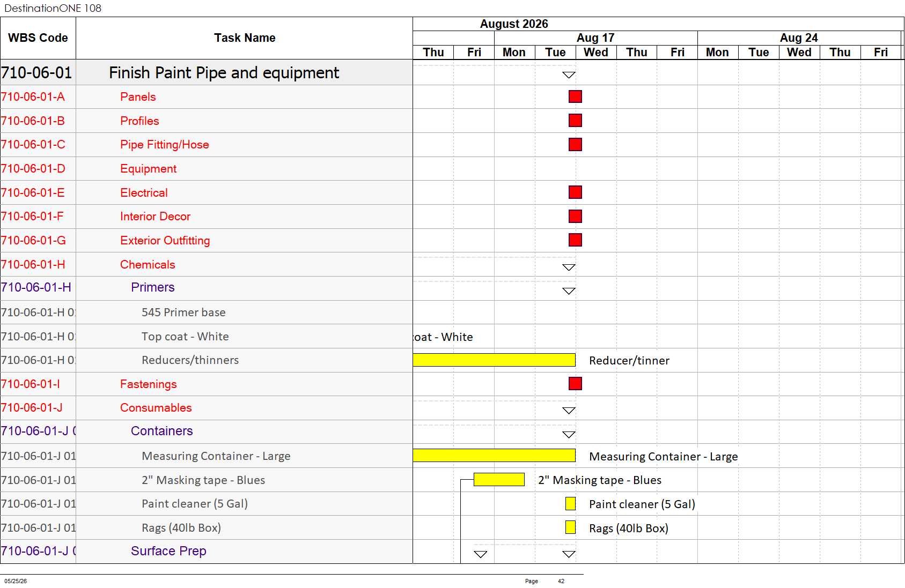Click summary triangle on Containers row
The image size is (905, 588).
[569, 435]
